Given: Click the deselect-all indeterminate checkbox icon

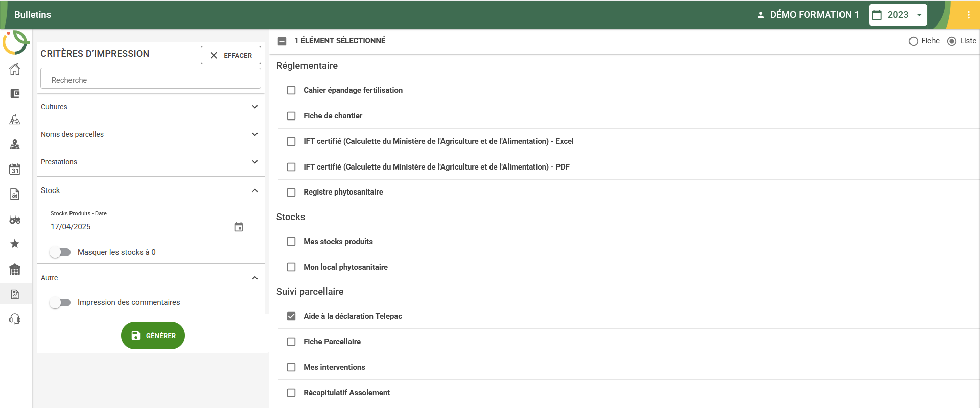Looking at the screenshot, I should (x=282, y=41).
